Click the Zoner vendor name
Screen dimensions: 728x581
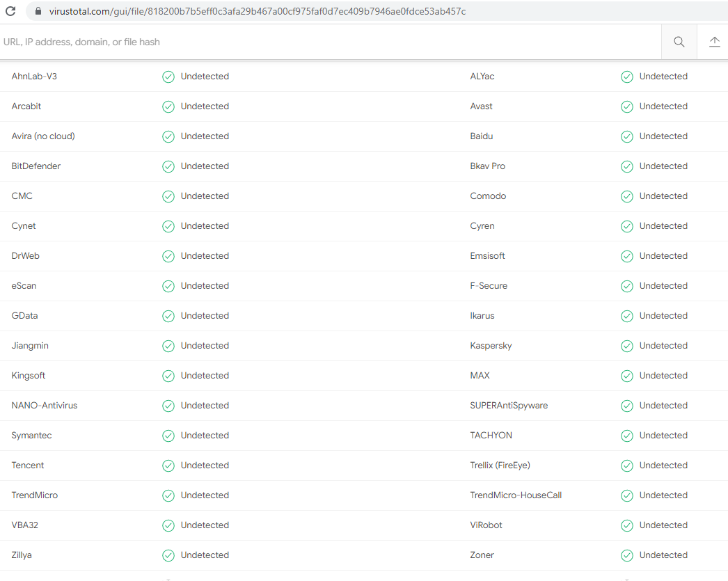(x=482, y=555)
